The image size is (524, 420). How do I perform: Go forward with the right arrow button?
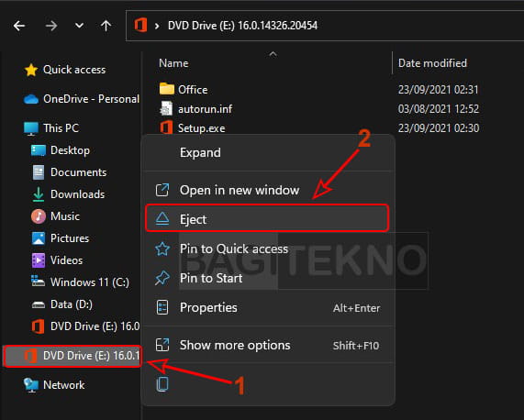point(51,26)
